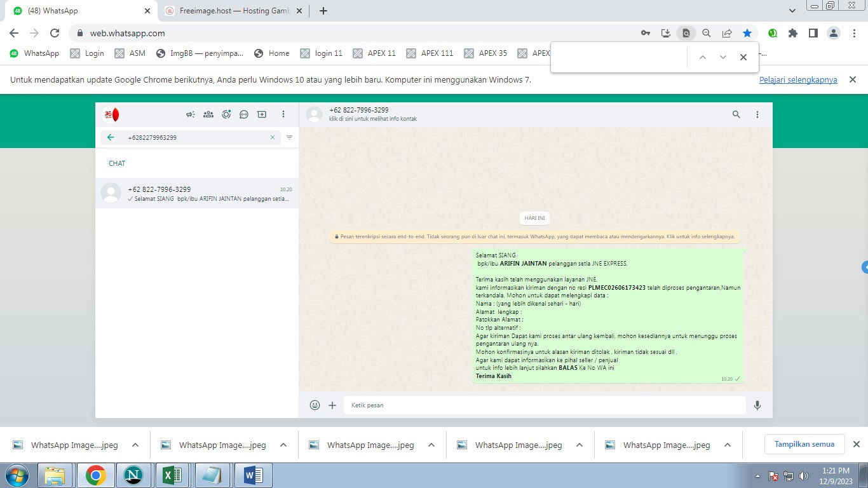Viewport: 868px width, 488px height.
Task: Open the APEX 111 bookmark
Action: point(430,53)
